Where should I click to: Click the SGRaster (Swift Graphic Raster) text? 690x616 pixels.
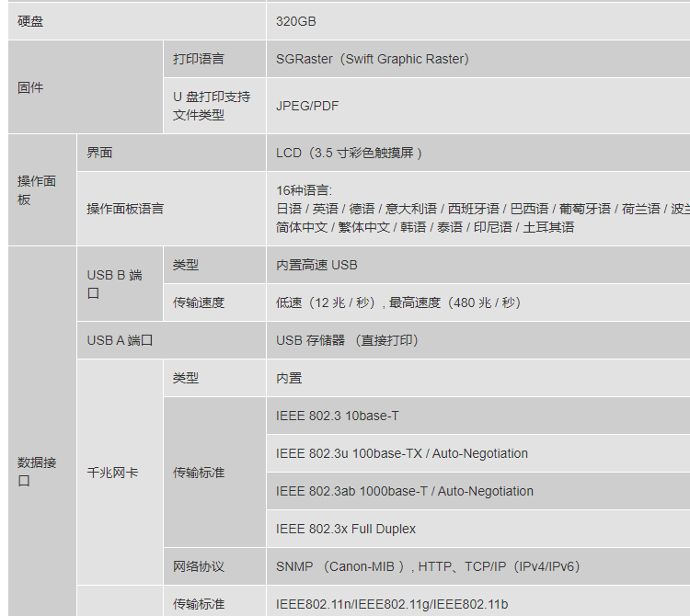(373, 59)
